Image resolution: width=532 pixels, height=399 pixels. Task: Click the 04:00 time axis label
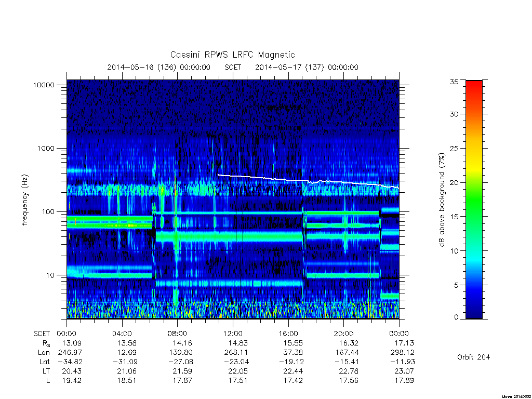[x=122, y=334]
